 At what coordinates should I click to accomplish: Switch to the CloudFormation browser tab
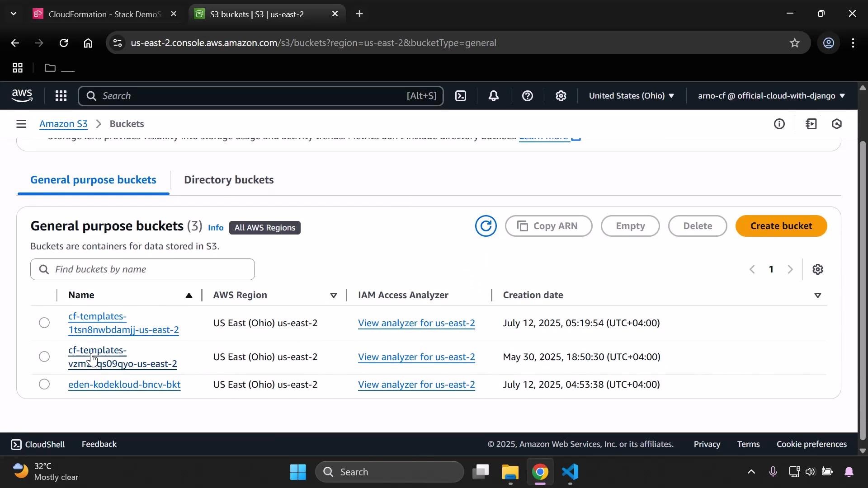pyautogui.click(x=104, y=14)
